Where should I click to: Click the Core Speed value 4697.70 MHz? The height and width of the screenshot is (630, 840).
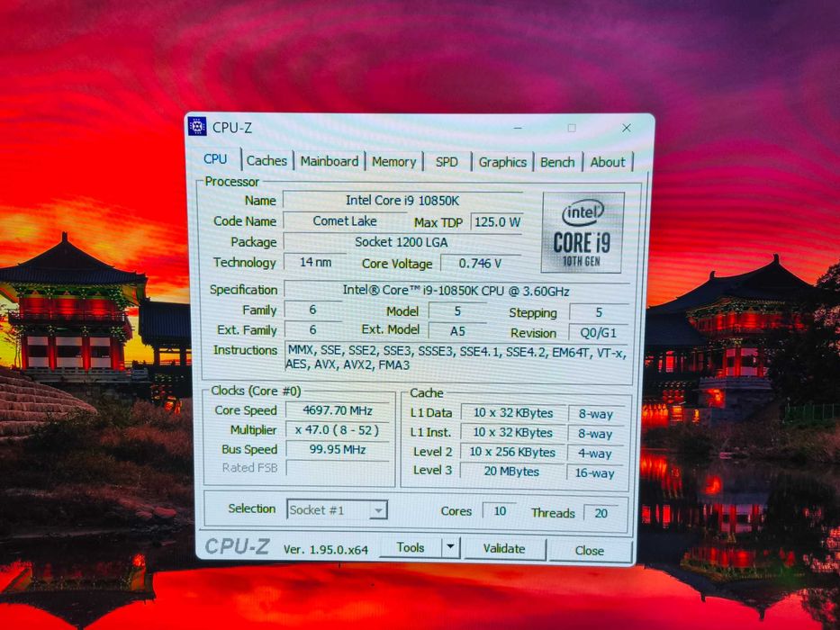click(338, 410)
